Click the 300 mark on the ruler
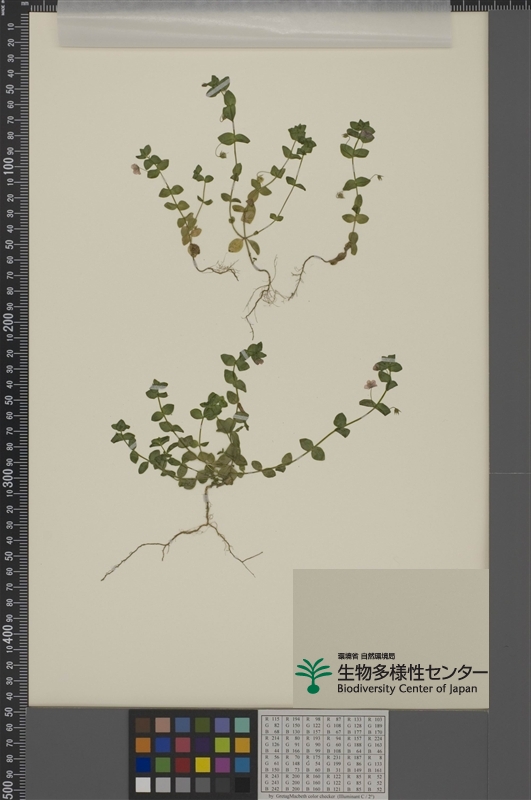Viewport: 531px width, 800px height. [x=9, y=477]
